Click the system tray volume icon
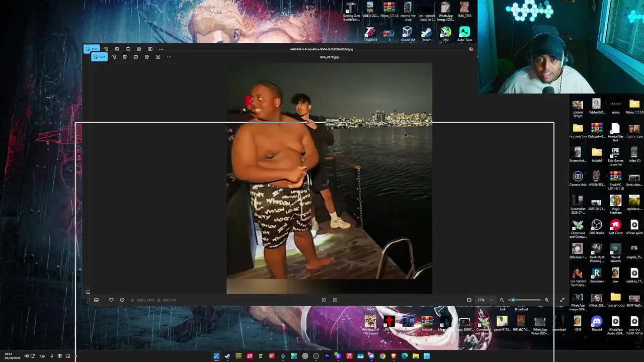 coord(26,356)
